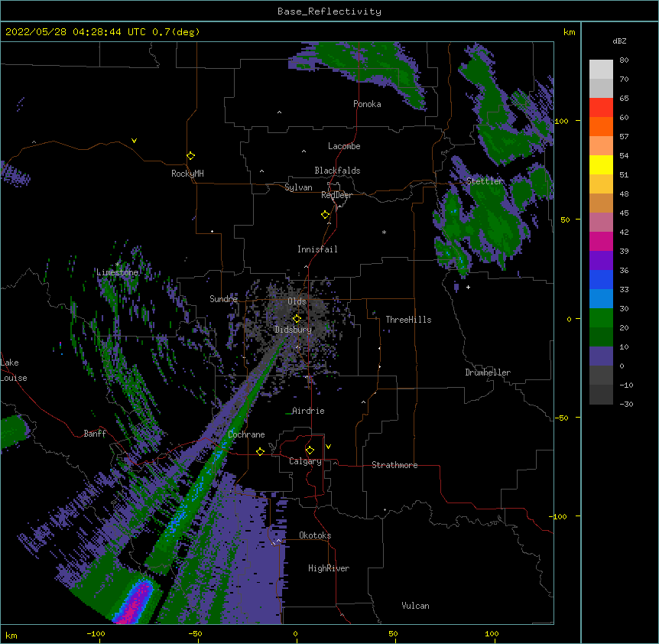The width and height of the screenshot is (659, 644).
Task: Click the Ponoka city label
Action: (x=367, y=104)
